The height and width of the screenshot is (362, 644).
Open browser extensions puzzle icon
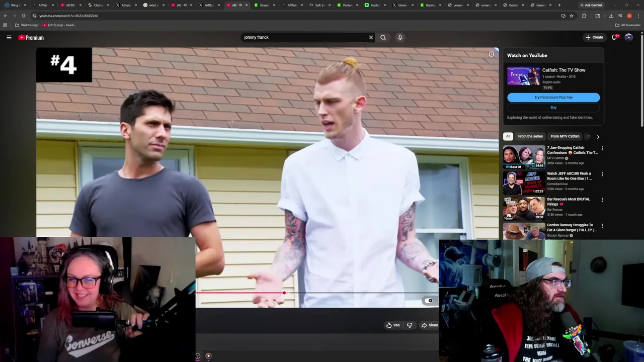coord(584,16)
